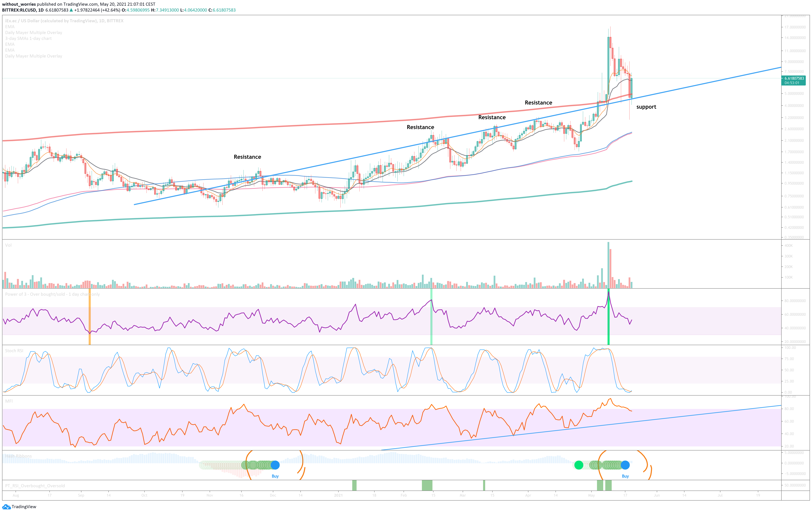812x513 pixels.
Task: Click the Buy label under the December signal
Action: click(275, 476)
